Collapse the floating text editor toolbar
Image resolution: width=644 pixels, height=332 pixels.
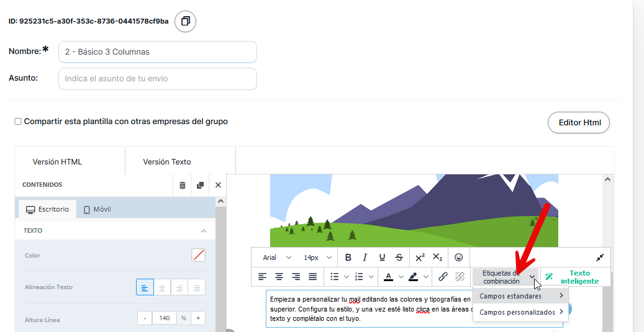pyautogui.click(x=599, y=258)
